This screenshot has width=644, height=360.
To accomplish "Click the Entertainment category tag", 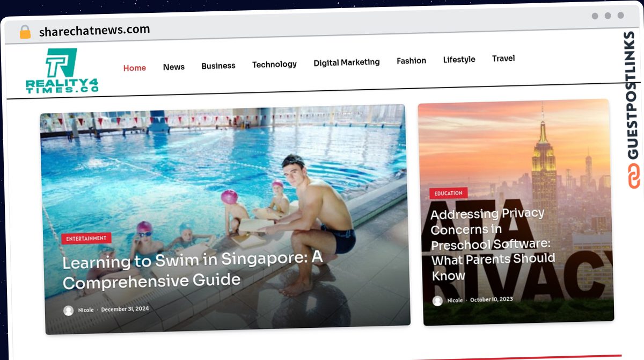I will (x=86, y=239).
